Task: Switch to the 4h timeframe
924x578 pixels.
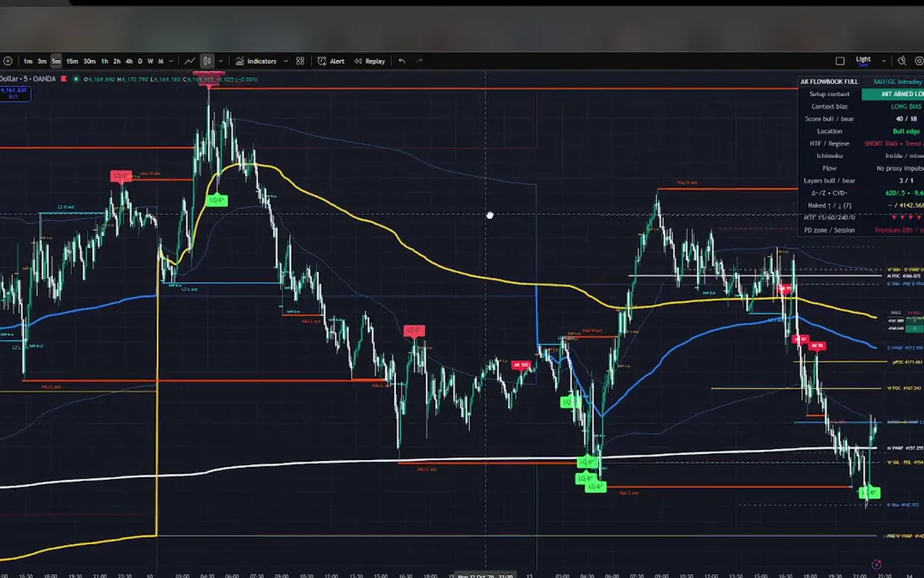Action: [x=129, y=61]
